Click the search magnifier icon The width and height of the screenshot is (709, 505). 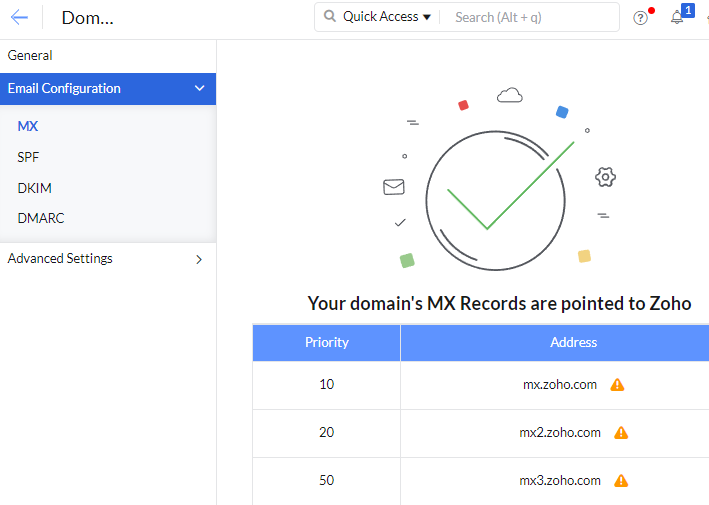(330, 17)
